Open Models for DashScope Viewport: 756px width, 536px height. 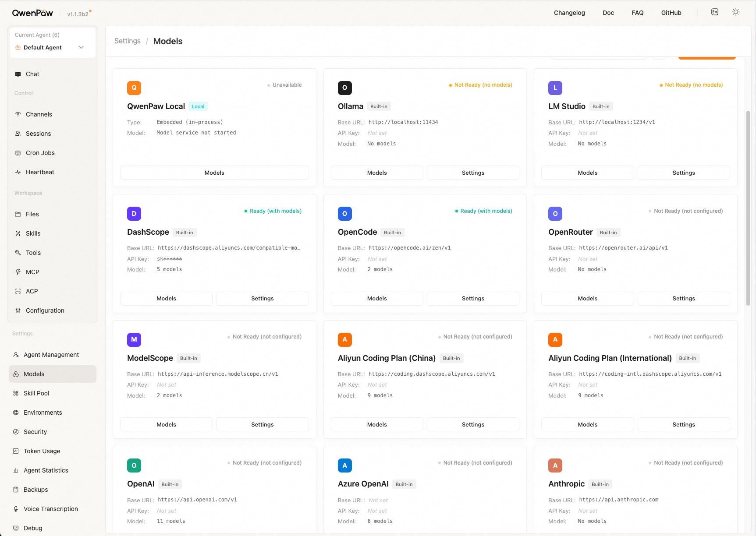pos(166,298)
